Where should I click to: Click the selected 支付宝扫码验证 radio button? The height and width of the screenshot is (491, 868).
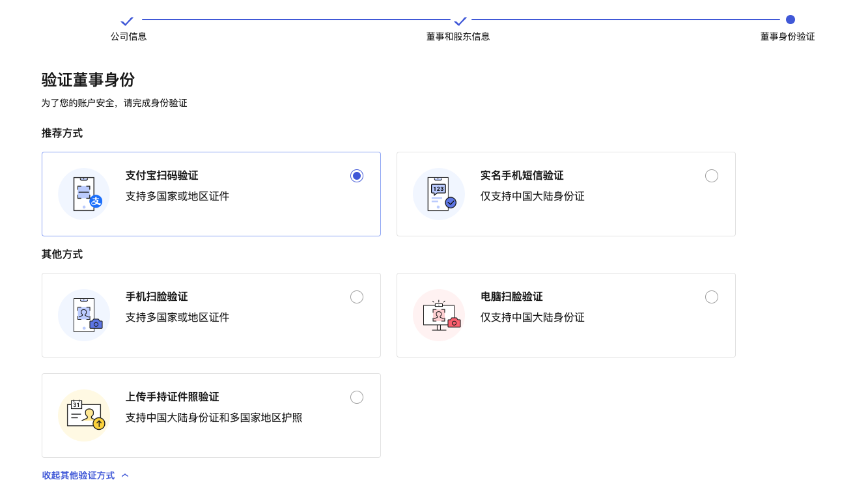pyautogui.click(x=357, y=175)
